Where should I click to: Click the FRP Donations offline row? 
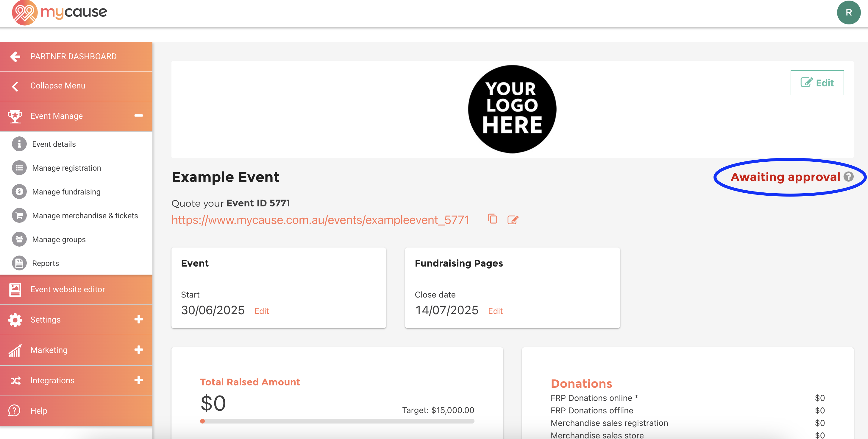pos(687,411)
